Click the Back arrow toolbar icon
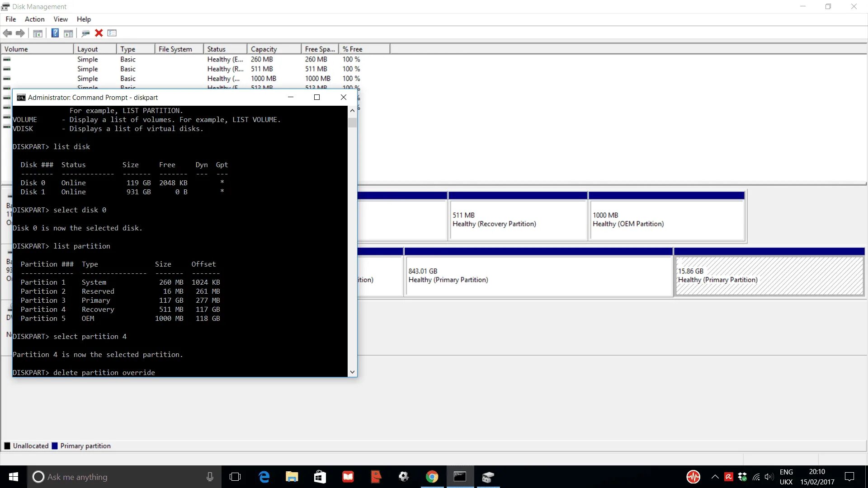Image resolution: width=868 pixels, height=488 pixels. point(8,33)
